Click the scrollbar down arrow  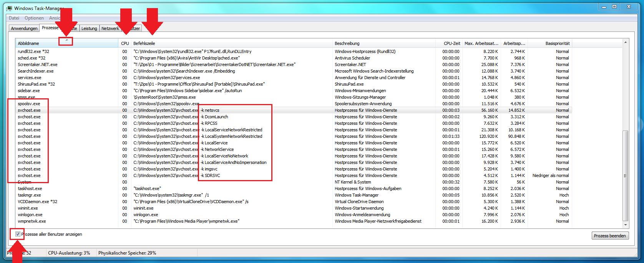(x=626, y=225)
